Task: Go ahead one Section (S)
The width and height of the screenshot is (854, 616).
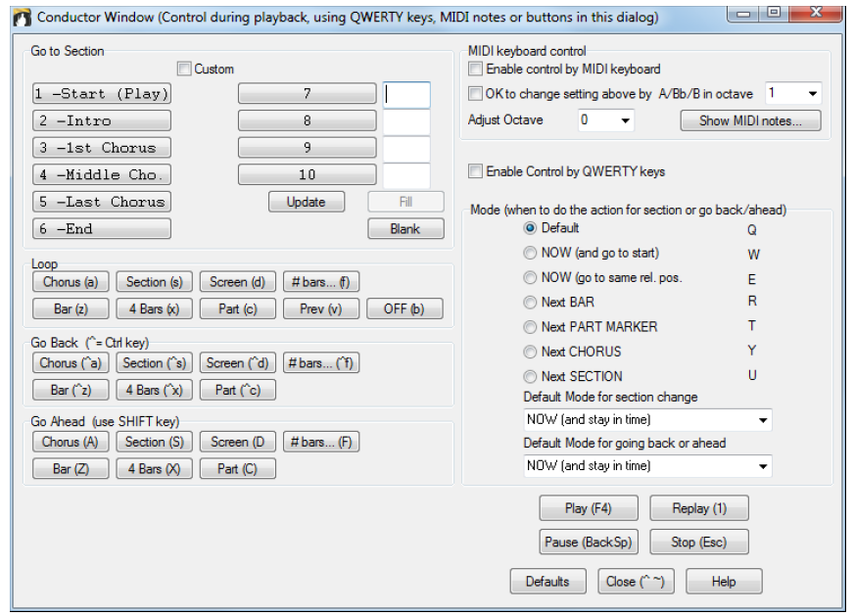Action: click(154, 442)
